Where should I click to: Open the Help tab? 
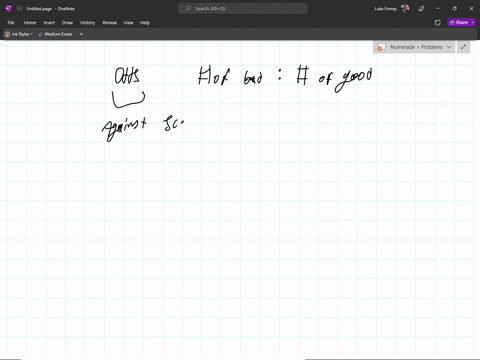pos(145,23)
